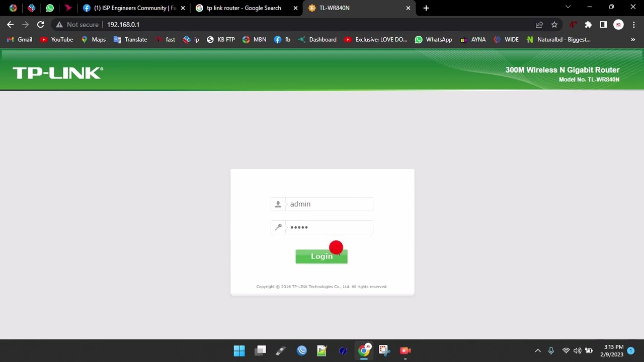
Task: Open the first pinned Chrome tab
Action: 13,8
